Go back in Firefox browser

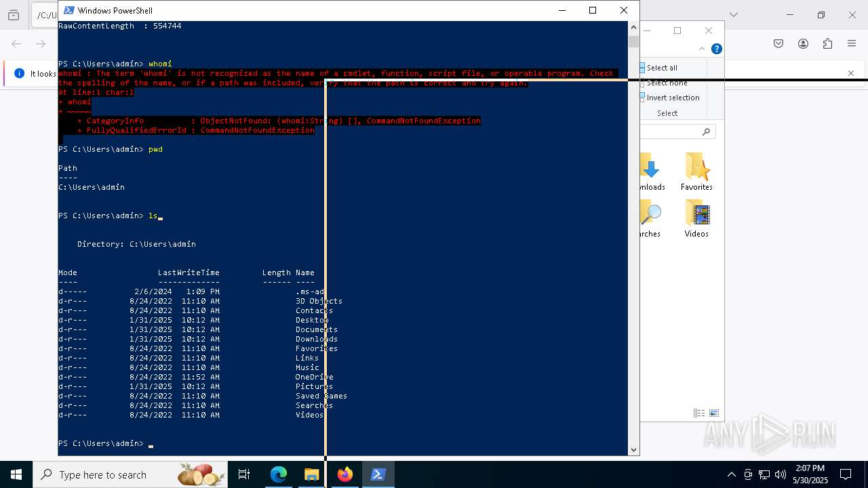click(16, 43)
